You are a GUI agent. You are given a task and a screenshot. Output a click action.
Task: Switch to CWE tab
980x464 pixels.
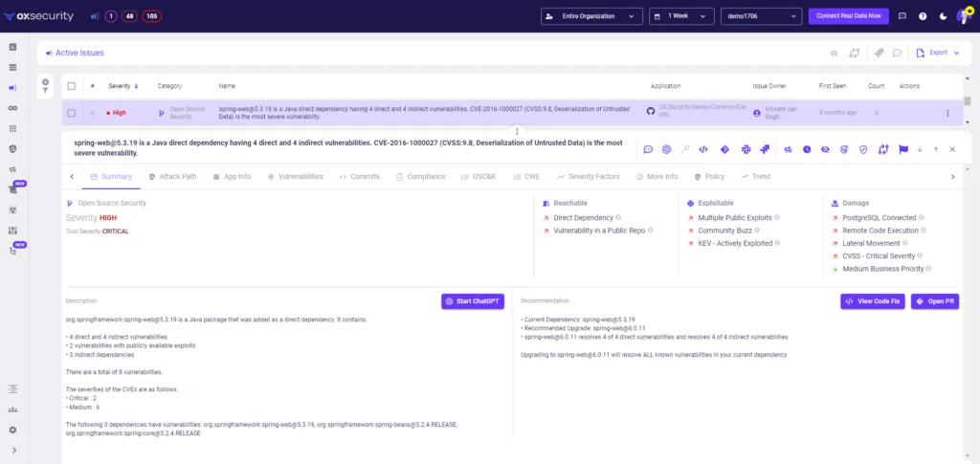526,177
